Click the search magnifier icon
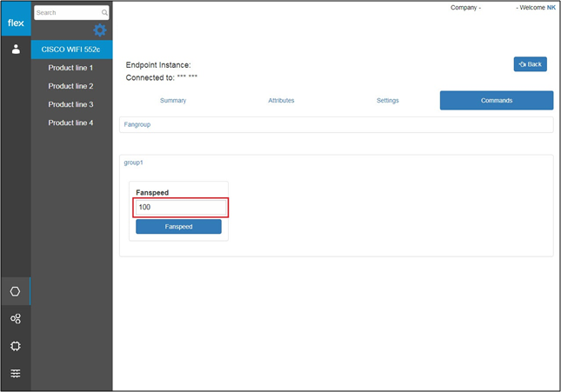The height and width of the screenshot is (392, 561). 105,13
